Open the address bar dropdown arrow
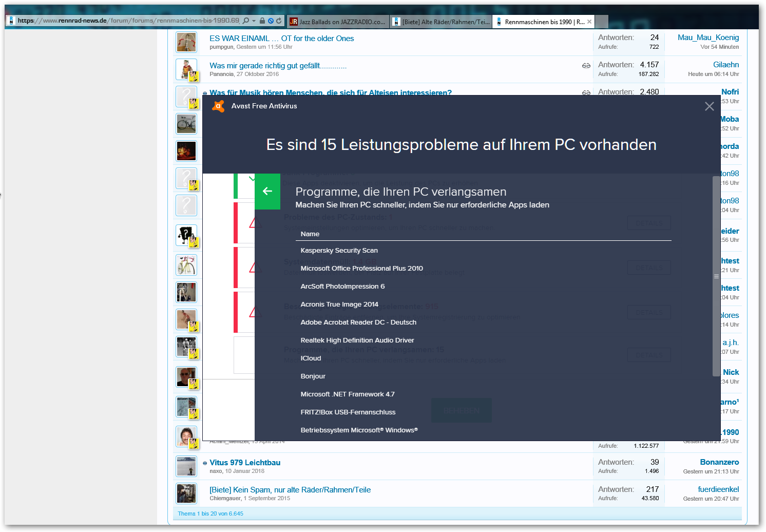The image size is (766, 532). tap(254, 21)
